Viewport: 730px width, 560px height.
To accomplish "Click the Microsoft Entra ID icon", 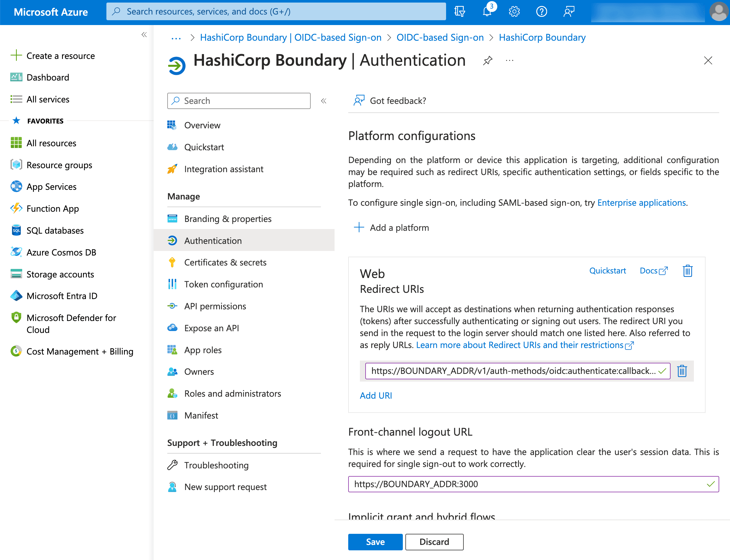I will click(16, 296).
